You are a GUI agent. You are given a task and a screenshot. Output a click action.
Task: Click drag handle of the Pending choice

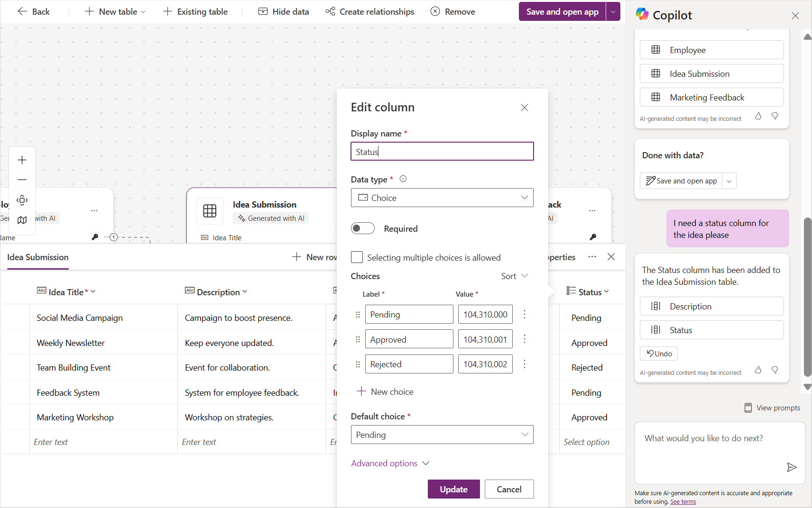358,315
